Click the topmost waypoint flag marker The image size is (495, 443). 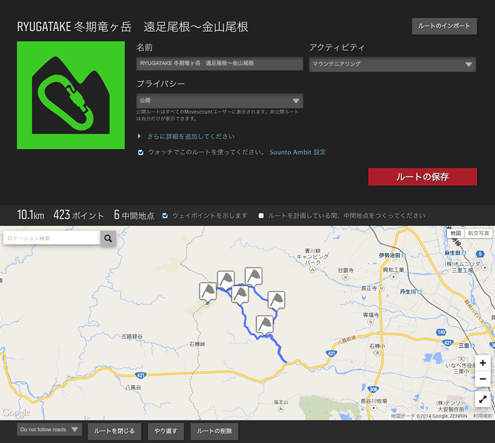click(254, 277)
